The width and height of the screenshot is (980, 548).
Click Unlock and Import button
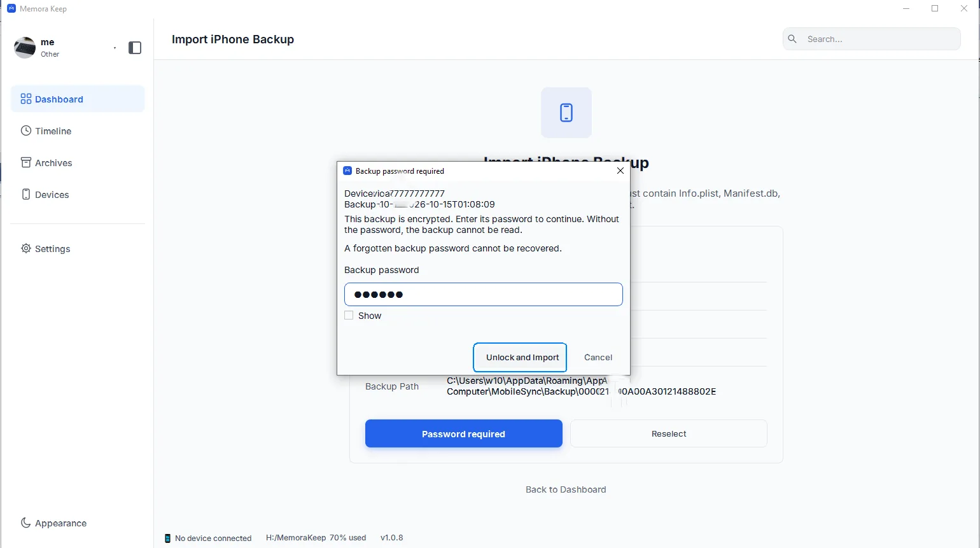coord(520,357)
